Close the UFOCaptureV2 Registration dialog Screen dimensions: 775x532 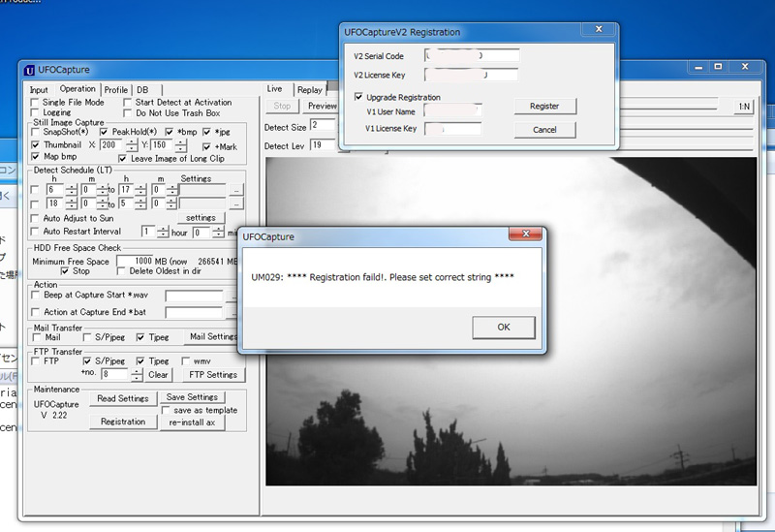(601, 32)
